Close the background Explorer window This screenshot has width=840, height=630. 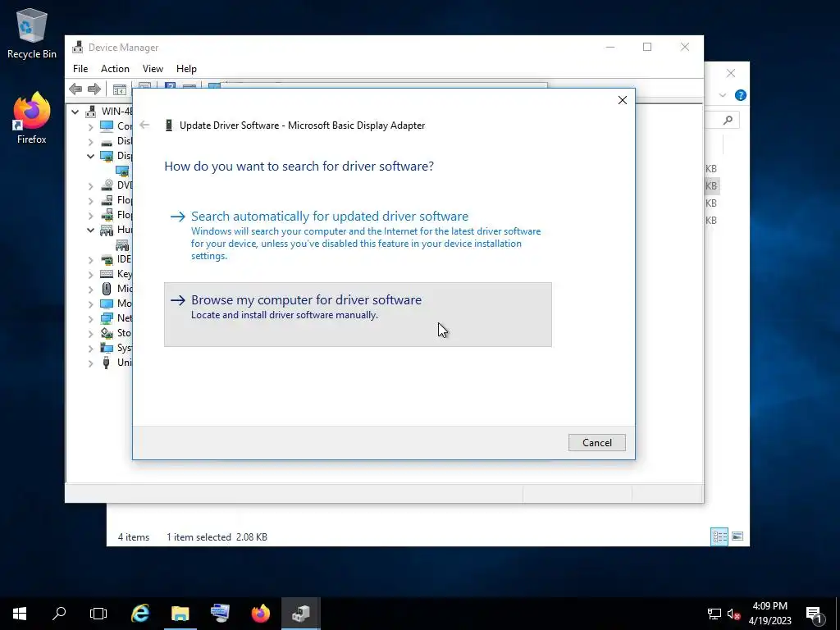pyautogui.click(x=731, y=73)
